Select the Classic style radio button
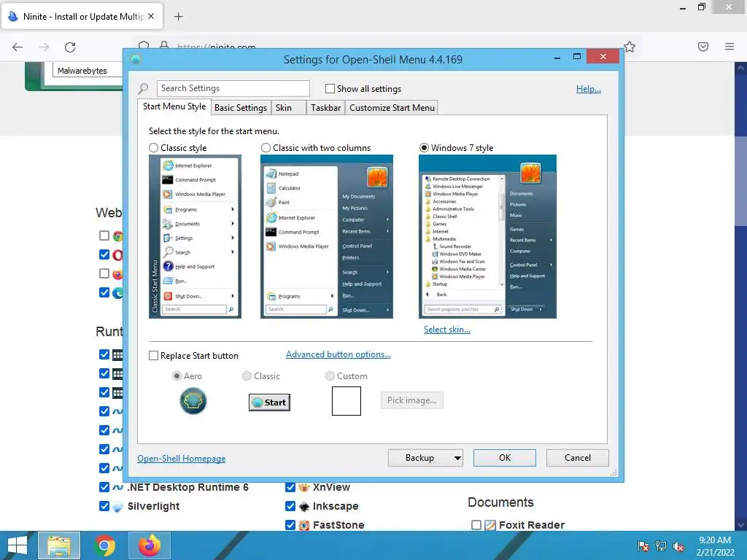The width and height of the screenshot is (747, 560). pyautogui.click(x=153, y=148)
